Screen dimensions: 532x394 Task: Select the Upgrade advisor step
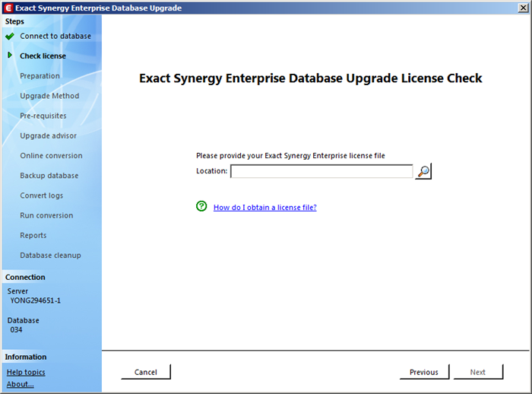(x=48, y=135)
